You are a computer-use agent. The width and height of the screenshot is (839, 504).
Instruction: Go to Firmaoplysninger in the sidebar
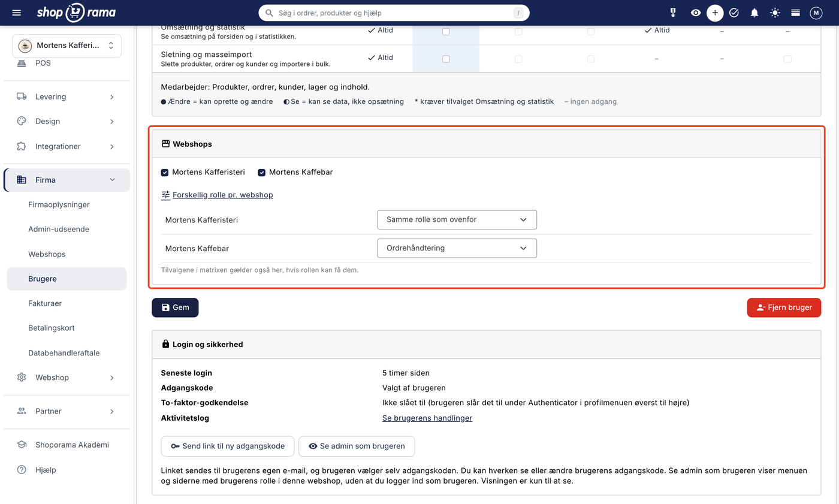(x=59, y=204)
